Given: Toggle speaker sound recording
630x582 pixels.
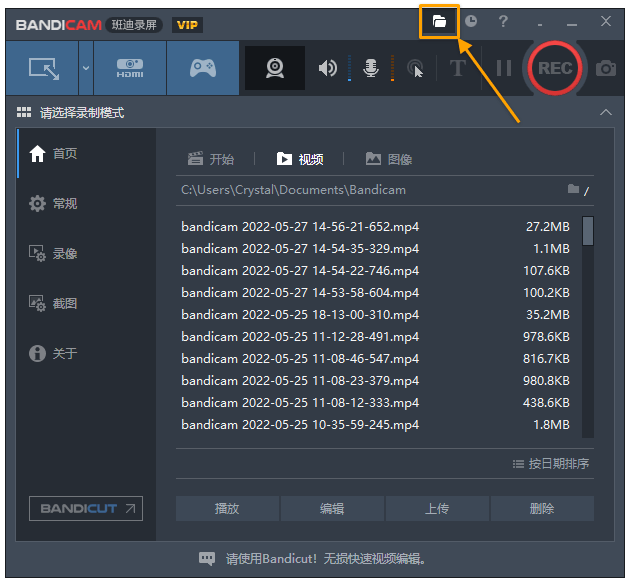Looking at the screenshot, I should point(328,68).
